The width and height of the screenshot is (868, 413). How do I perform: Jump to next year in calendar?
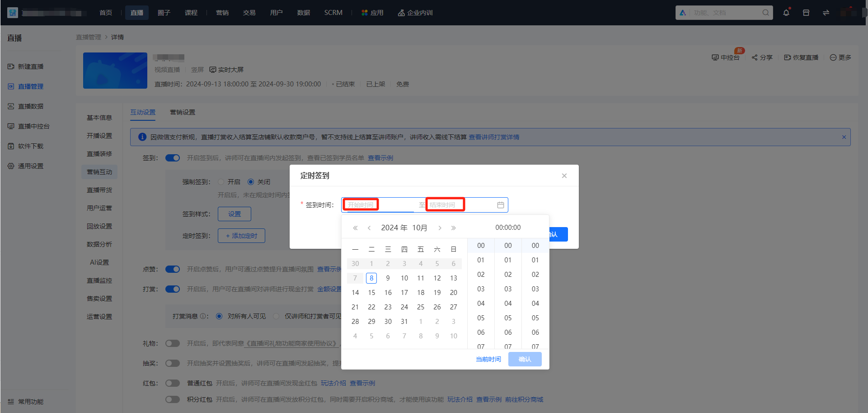(x=454, y=228)
